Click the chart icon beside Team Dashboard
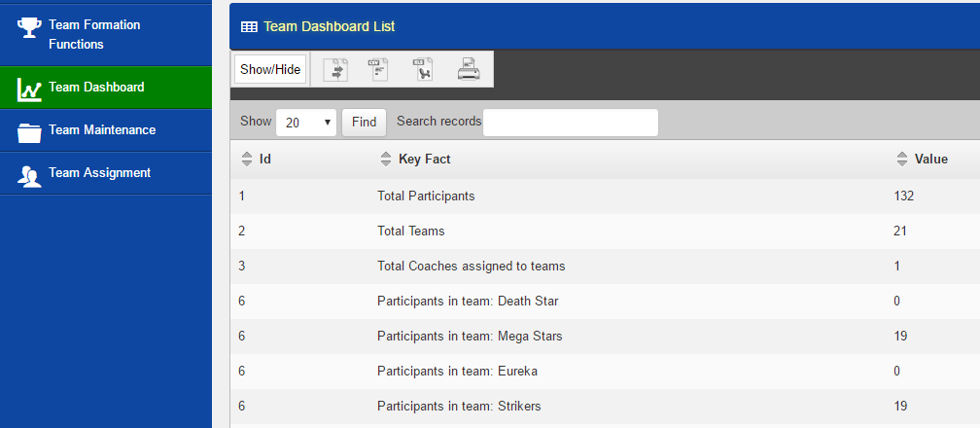 (x=29, y=89)
